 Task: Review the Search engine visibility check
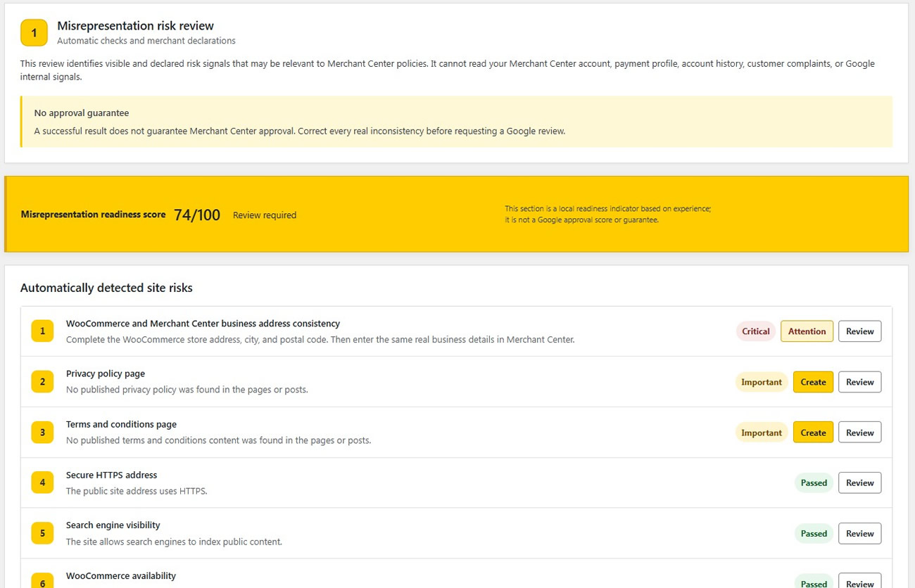point(859,533)
